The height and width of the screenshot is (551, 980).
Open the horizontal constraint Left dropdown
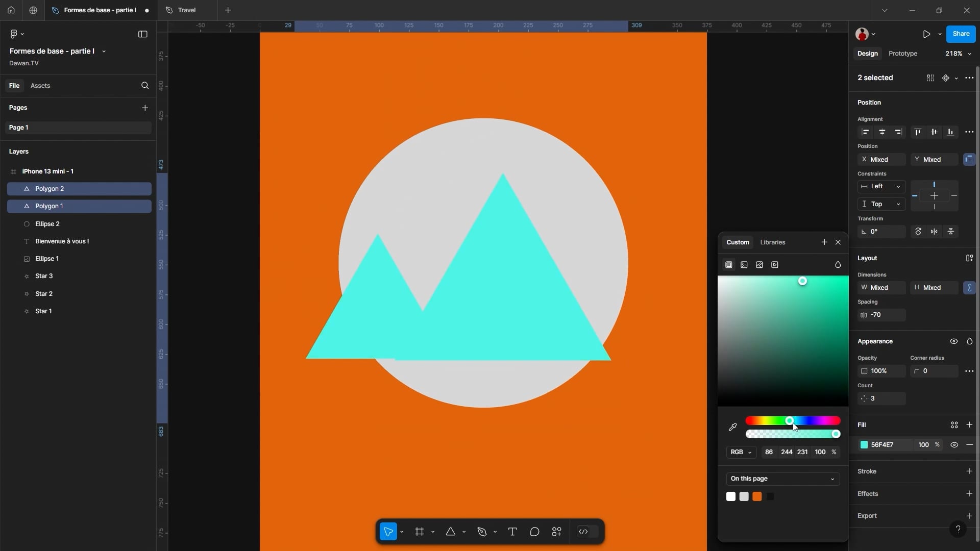[881, 186]
